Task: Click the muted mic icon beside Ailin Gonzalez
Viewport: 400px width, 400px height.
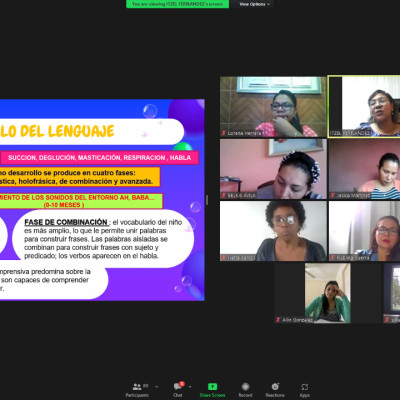Action: 278,320
